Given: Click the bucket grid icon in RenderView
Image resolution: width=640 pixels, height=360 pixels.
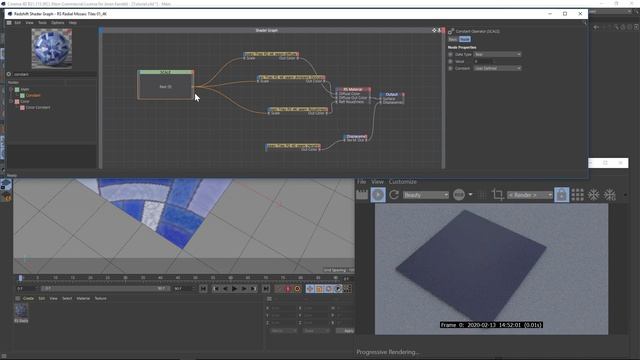Looking at the screenshot, I should pos(577,195).
